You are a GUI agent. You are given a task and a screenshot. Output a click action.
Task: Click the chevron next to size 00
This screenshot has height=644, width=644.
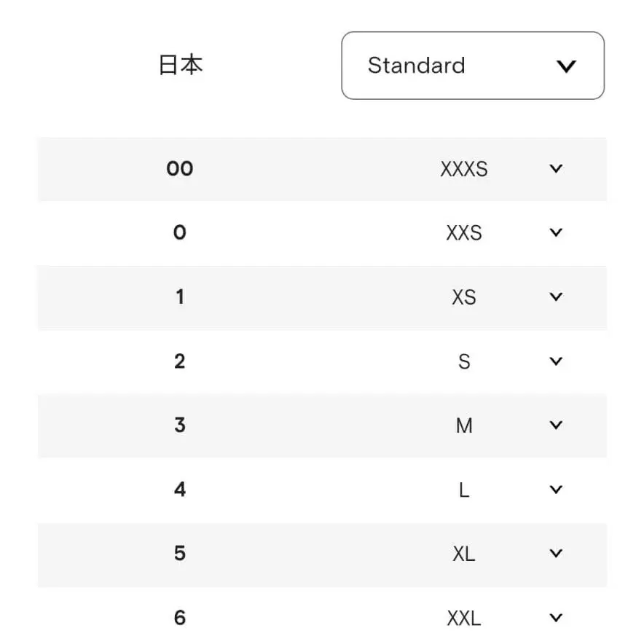coord(556,168)
